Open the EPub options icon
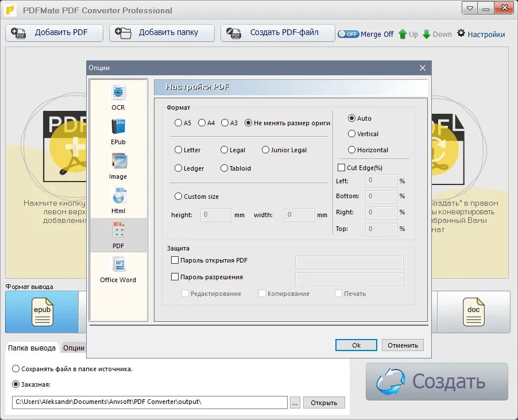 [x=118, y=126]
